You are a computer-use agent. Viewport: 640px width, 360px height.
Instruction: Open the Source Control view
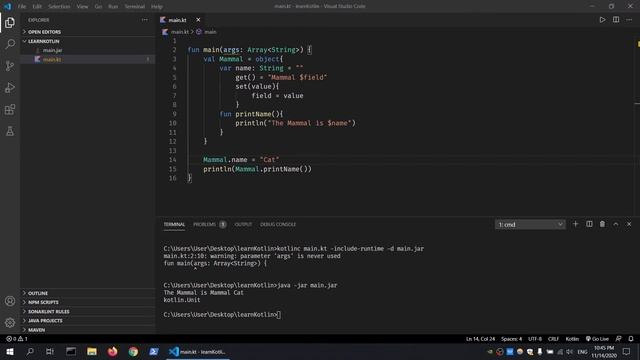point(10,66)
